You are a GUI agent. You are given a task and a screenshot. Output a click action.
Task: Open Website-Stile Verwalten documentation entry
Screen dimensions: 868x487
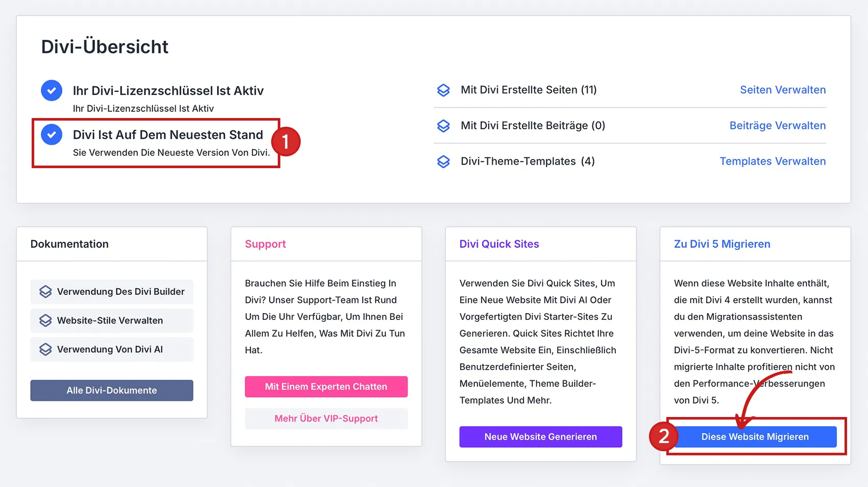pos(110,320)
